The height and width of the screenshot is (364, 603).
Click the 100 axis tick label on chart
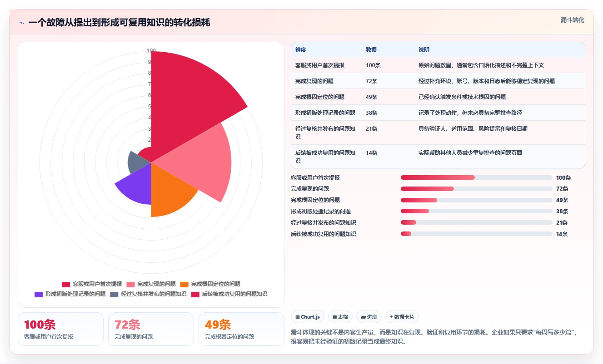click(x=151, y=51)
